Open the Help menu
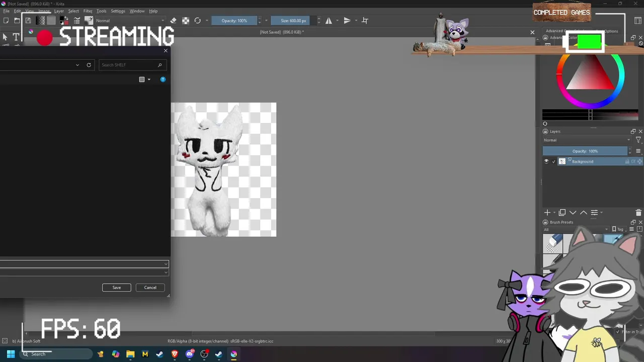 point(153,11)
